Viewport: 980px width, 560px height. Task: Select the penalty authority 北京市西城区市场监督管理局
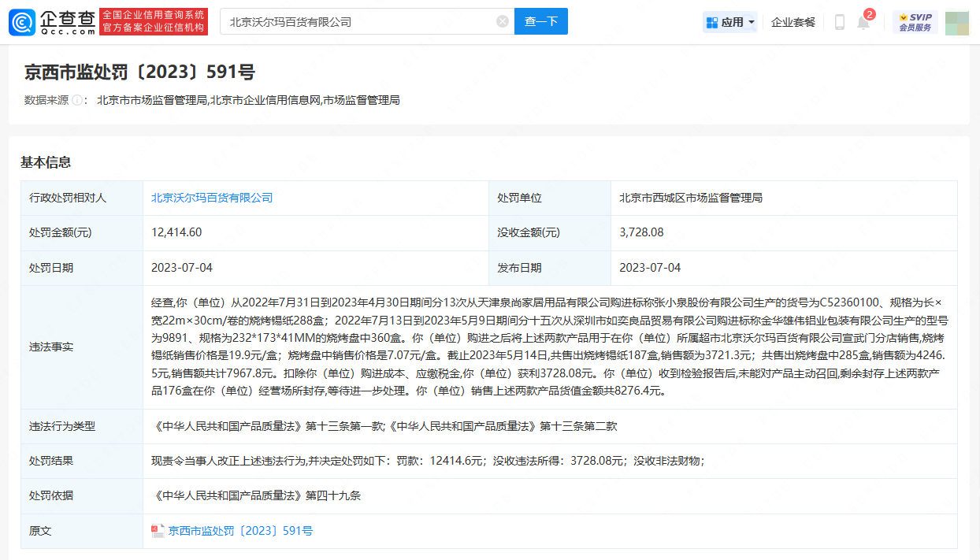[x=691, y=198]
